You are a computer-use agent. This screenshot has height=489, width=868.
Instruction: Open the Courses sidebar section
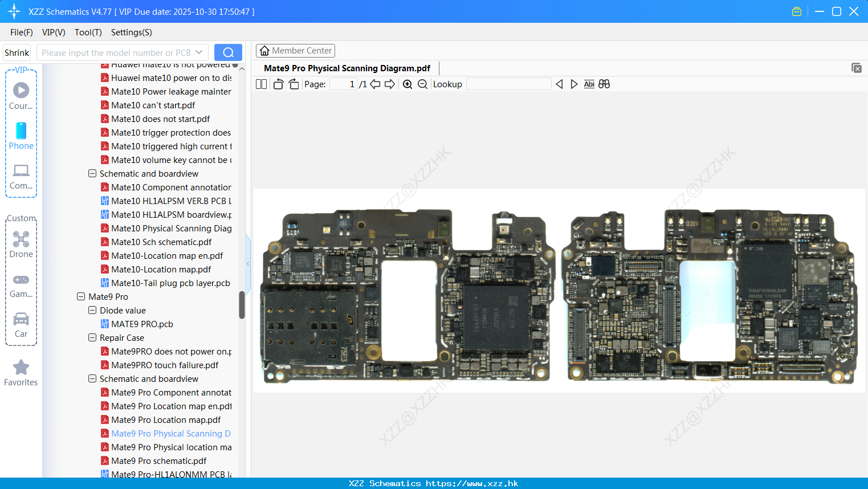[x=21, y=96]
